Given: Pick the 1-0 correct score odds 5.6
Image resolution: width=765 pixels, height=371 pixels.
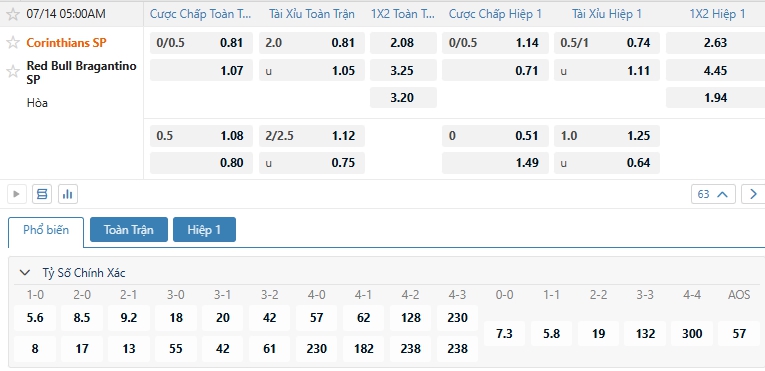Looking at the screenshot, I should pos(35,318).
